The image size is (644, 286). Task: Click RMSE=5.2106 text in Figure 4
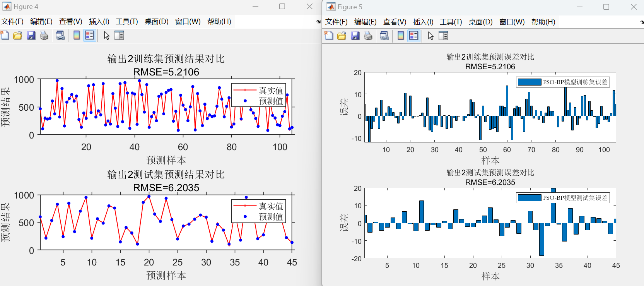pos(166,72)
